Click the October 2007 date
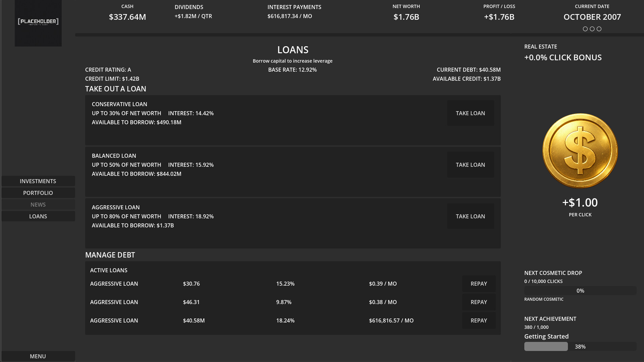 [592, 17]
